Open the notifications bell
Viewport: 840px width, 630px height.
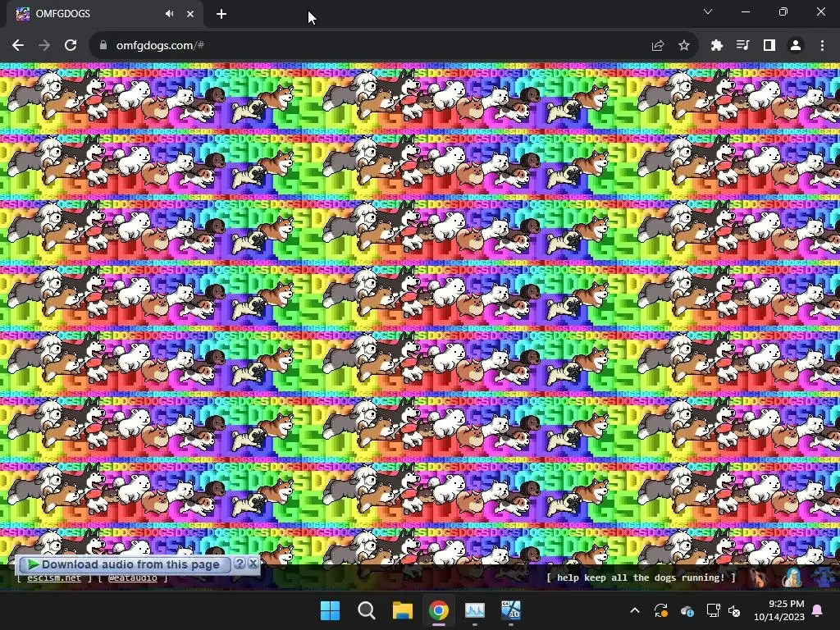pos(818,610)
